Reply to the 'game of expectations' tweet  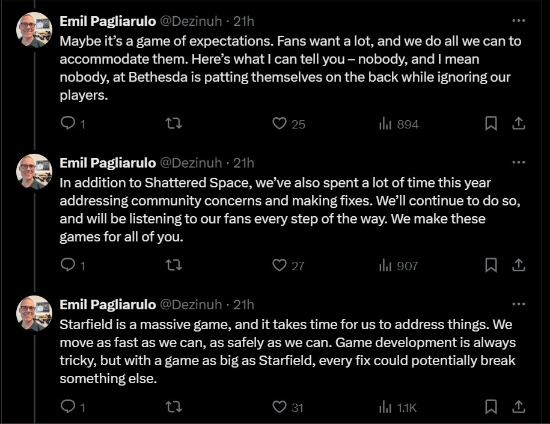73,123
